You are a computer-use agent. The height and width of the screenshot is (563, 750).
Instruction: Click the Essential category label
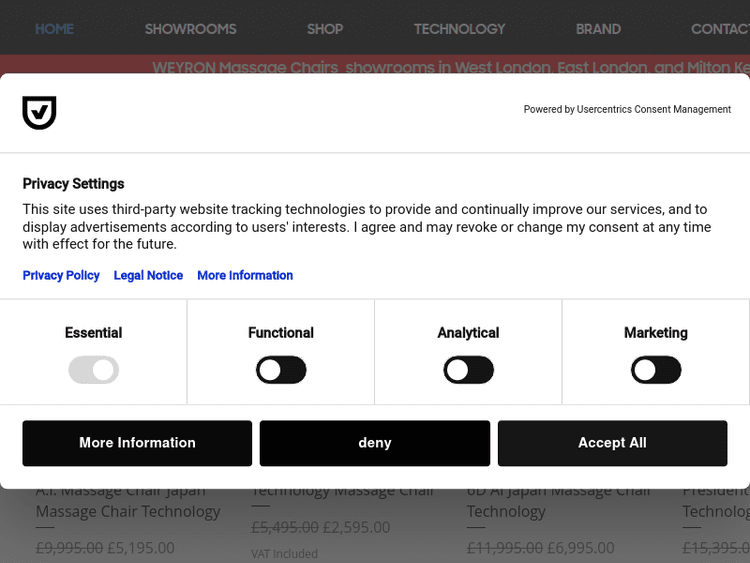click(93, 333)
